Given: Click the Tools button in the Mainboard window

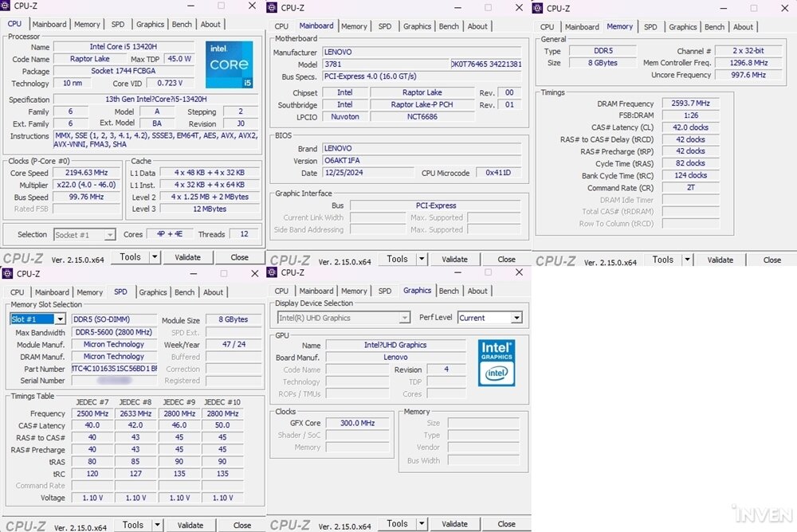Looking at the screenshot, I should point(397,259).
